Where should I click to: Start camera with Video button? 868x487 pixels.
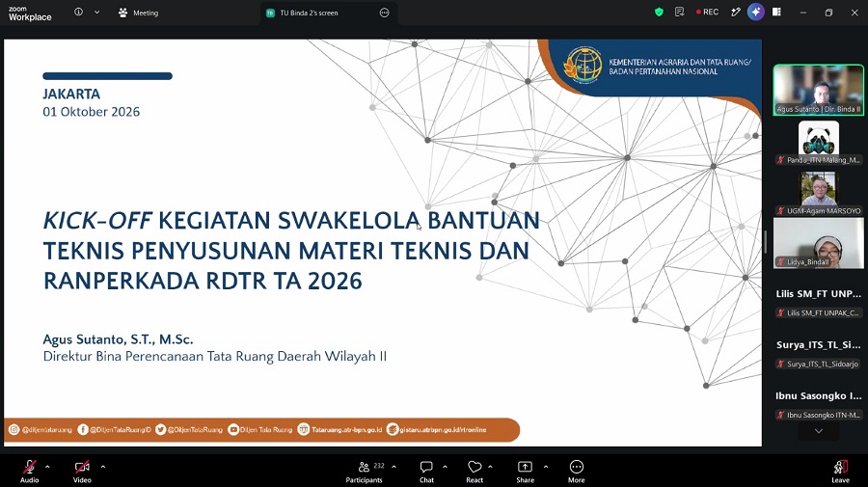[82, 471]
